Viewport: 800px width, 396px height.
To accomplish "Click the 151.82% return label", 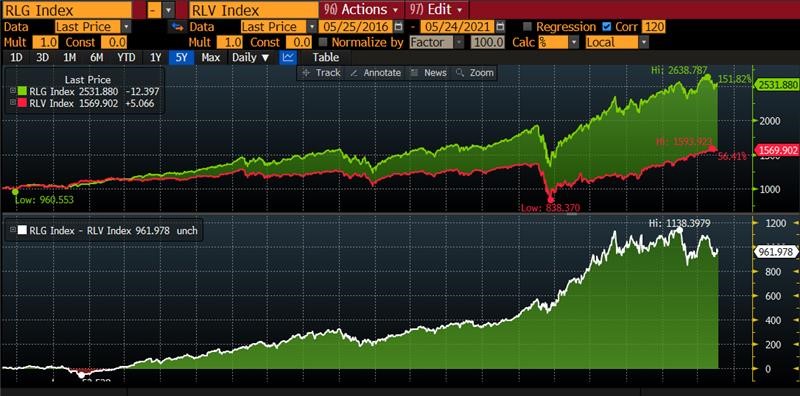I will tap(735, 79).
